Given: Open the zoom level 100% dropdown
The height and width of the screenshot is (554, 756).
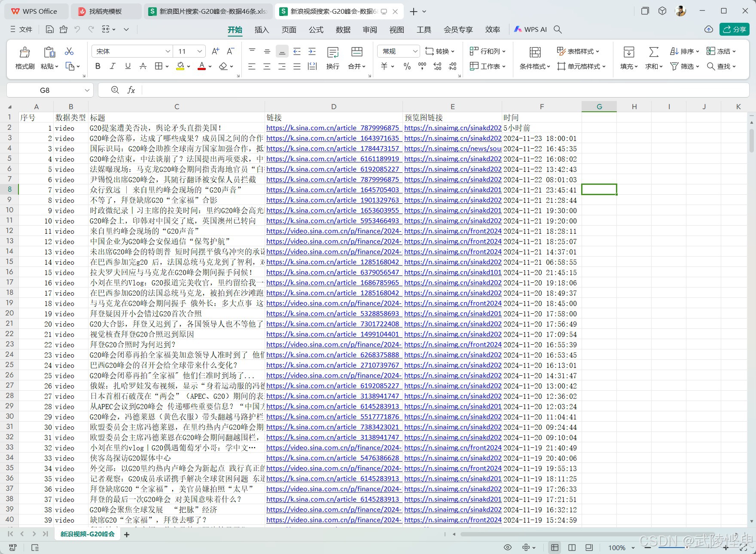Looking at the screenshot, I should point(633,548).
